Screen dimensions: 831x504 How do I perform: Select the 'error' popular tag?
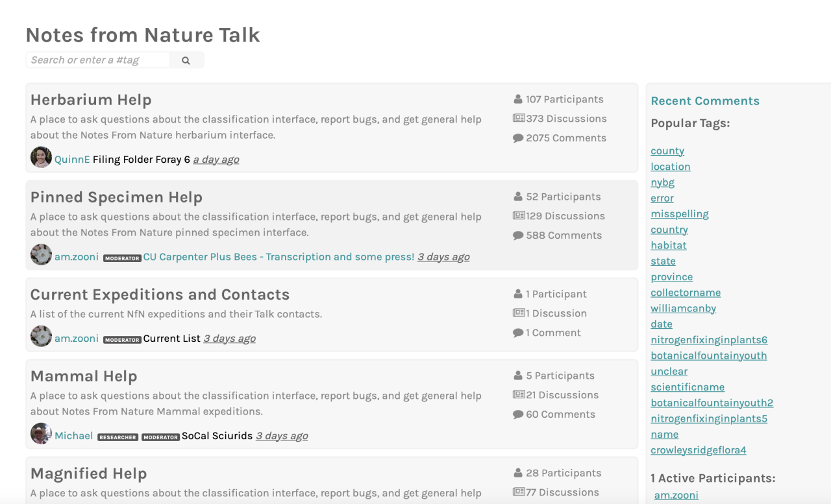[x=662, y=198]
